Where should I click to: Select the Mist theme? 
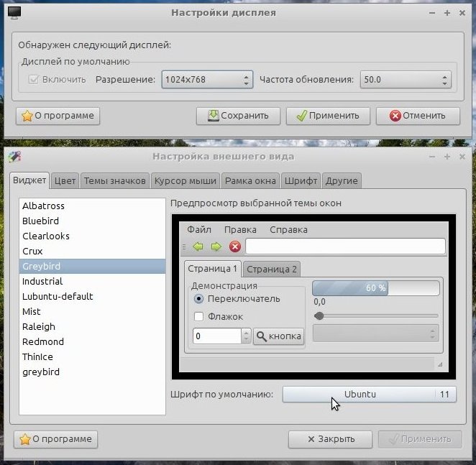click(x=92, y=312)
